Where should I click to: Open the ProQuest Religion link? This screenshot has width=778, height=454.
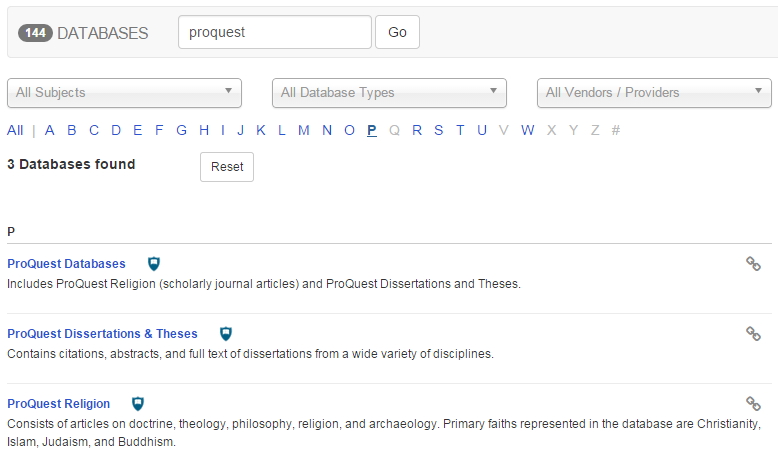pos(59,403)
